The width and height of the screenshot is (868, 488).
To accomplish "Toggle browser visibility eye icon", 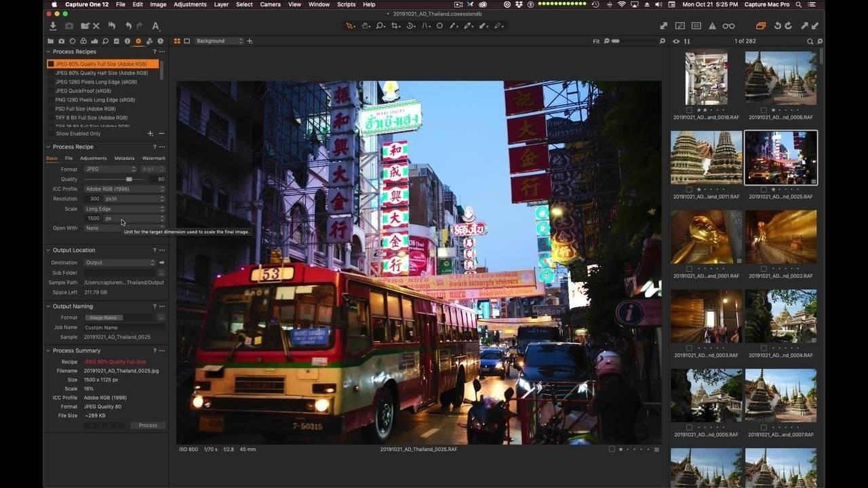I will coord(676,41).
